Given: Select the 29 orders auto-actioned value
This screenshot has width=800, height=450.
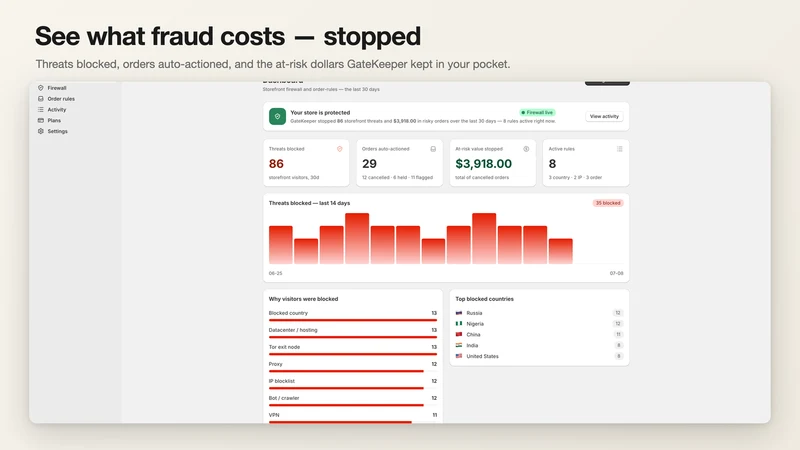Looking at the screenshot, I should (369, 164).
